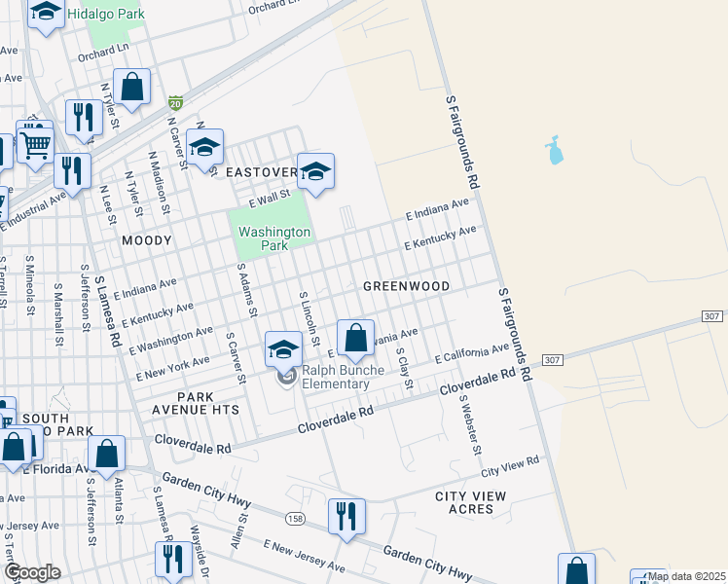Open the school marker directly right of EASTOVER label
Image resolution: width=728 pixels, height=584 pixels.
[315, 171]
